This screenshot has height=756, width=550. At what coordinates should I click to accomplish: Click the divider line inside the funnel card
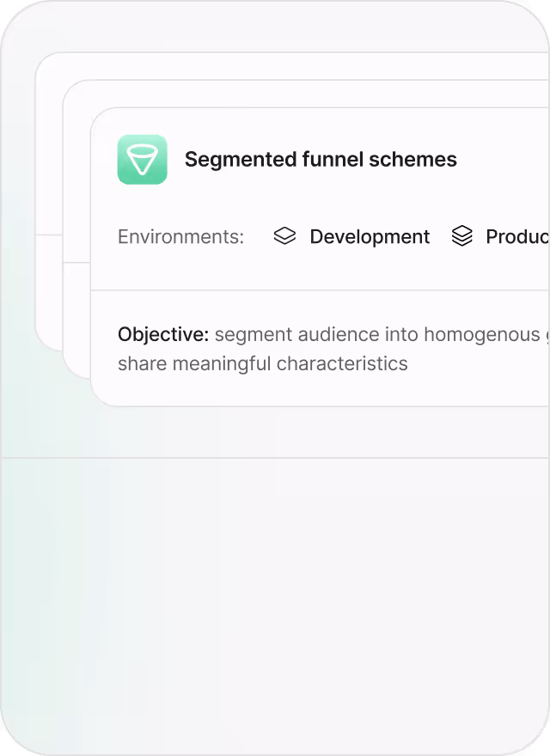point(318,290)
